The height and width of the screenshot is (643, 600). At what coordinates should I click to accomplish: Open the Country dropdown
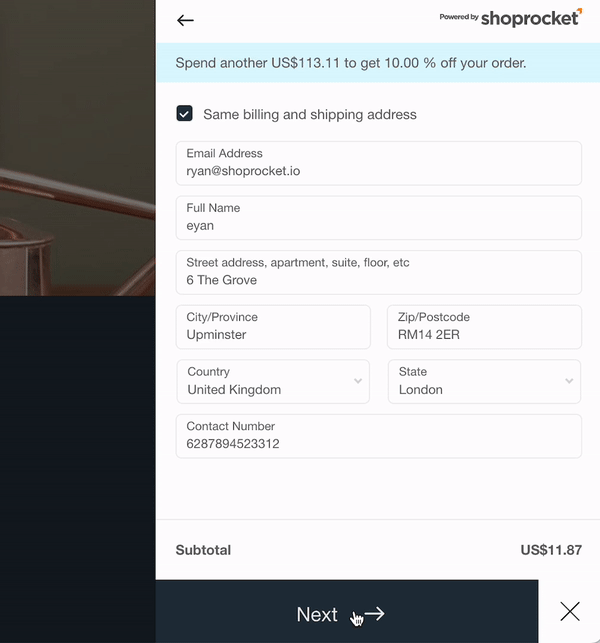coord(273,381)
